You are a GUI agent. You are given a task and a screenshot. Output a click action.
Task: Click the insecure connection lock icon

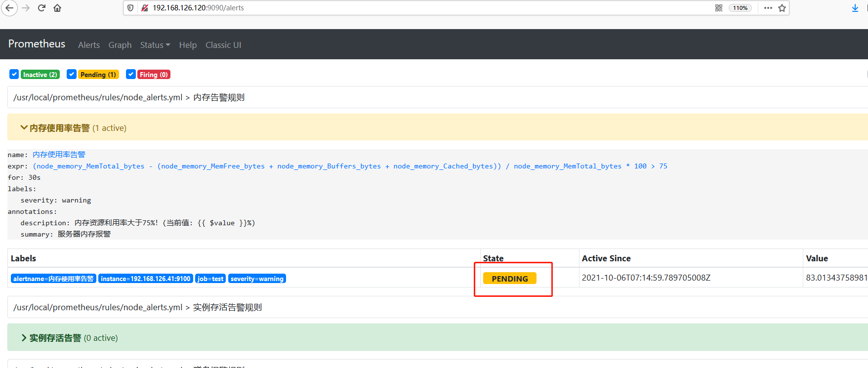(145, 8)
